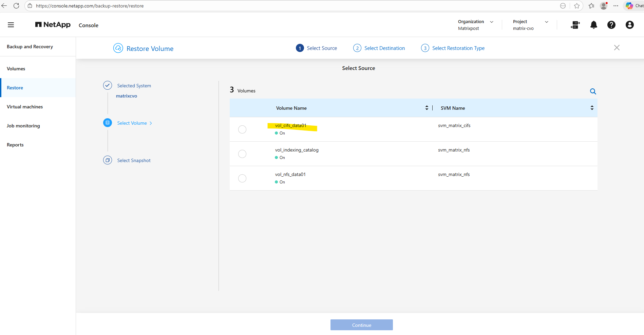This screenshot has width=644, height=335.
Task: Click the Continue button
Action: (x=361, y=325)
